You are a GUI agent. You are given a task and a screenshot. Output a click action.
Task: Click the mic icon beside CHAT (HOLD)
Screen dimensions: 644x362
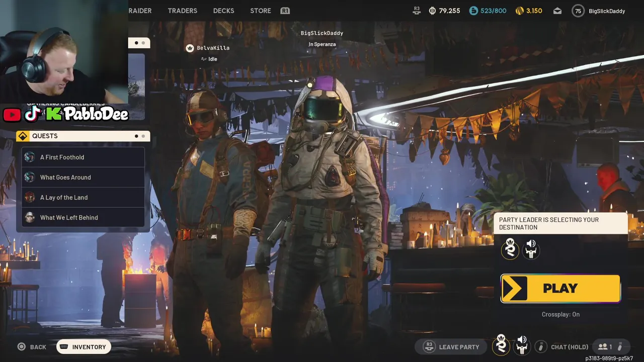pyautogui.click(x=541, y=346)
